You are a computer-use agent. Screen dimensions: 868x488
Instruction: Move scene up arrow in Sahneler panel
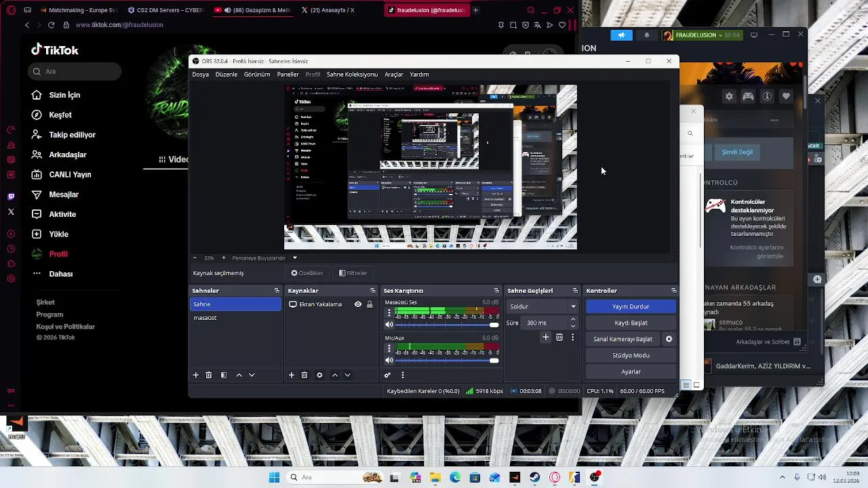239,375
